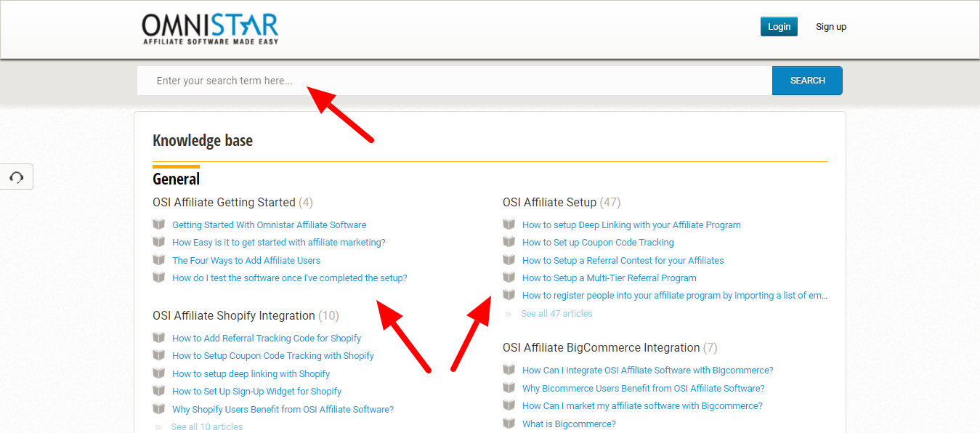
Task: Click book icon beside How Easy is it
Action: pos(159,242)
